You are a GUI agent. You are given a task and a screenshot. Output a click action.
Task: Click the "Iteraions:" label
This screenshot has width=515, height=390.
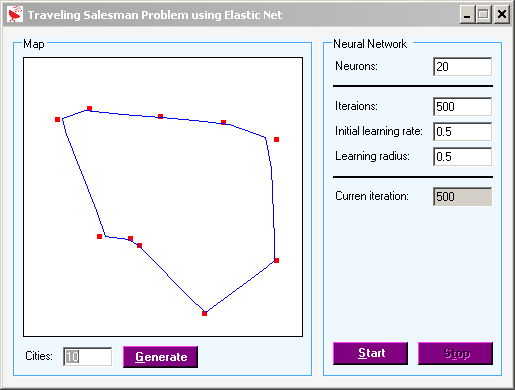click(x=356, y=106)
